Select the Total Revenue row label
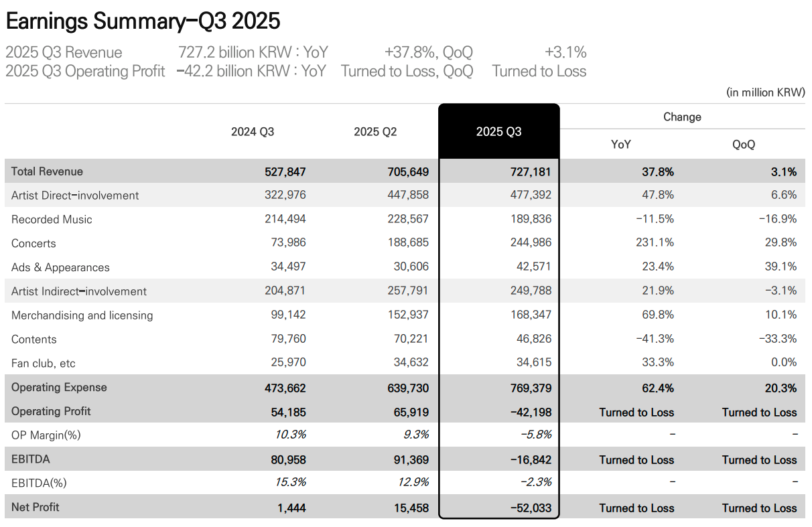The image size is (812, 527). 47,171
